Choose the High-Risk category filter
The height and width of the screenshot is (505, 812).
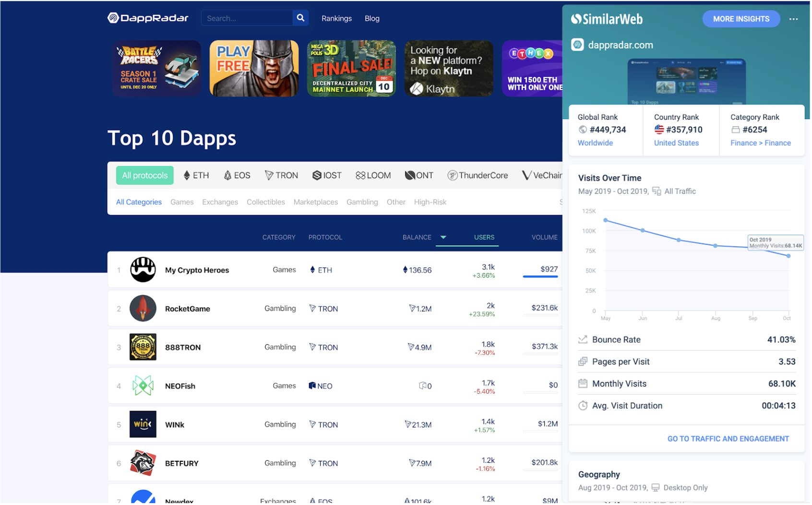[x=430, y=202]
